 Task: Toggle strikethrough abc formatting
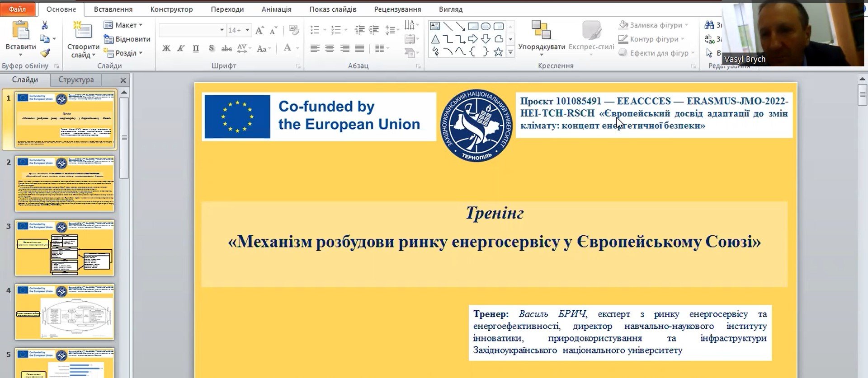pos(226,48)
